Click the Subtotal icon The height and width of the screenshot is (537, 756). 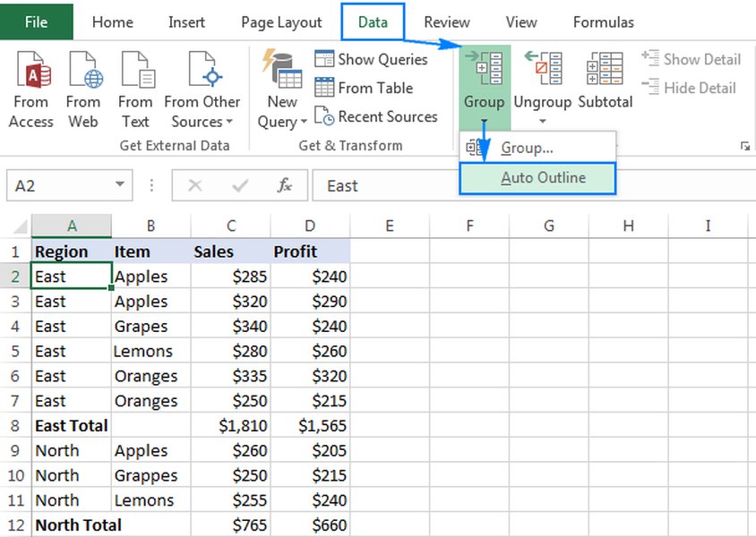[x=606, y=68]
